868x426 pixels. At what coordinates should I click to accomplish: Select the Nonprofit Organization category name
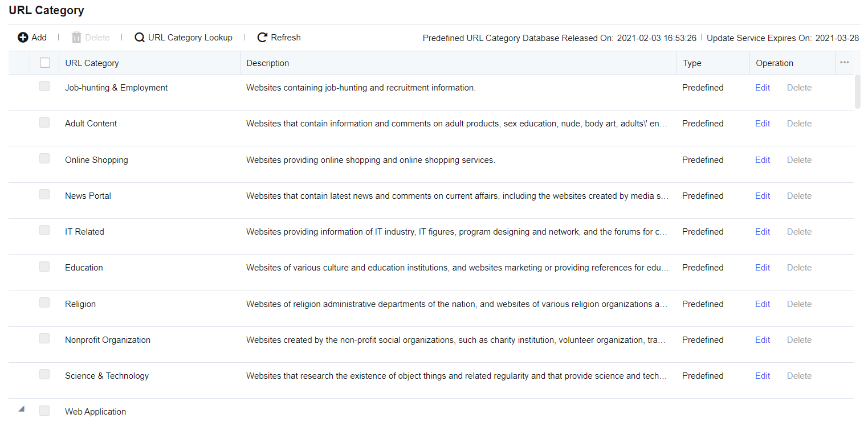point(108,340)
